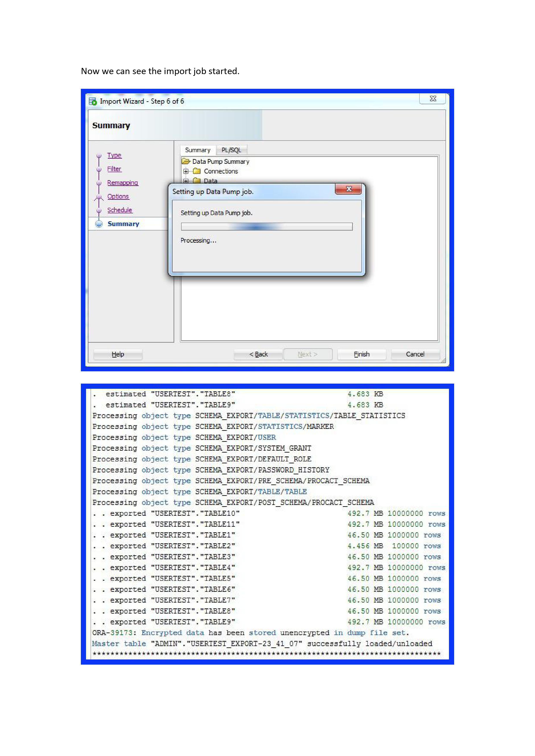Expand the Connections tree node

pyautogui.click(x=186, y=171)
